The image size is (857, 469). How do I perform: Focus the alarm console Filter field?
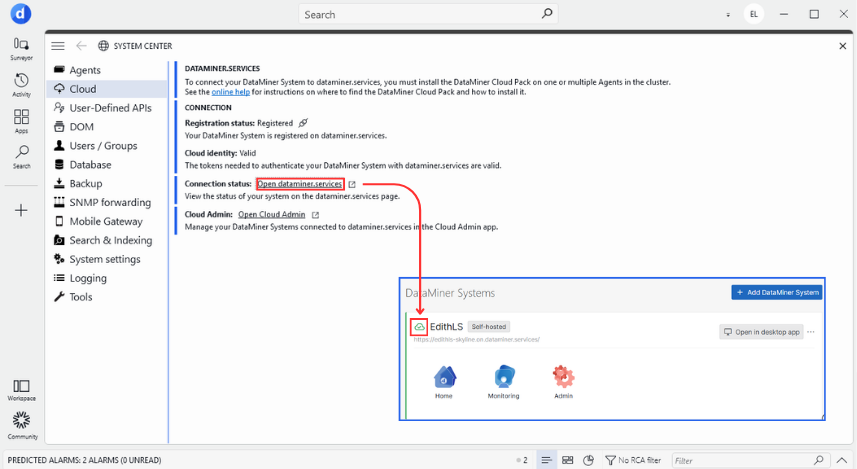(749, 460)
